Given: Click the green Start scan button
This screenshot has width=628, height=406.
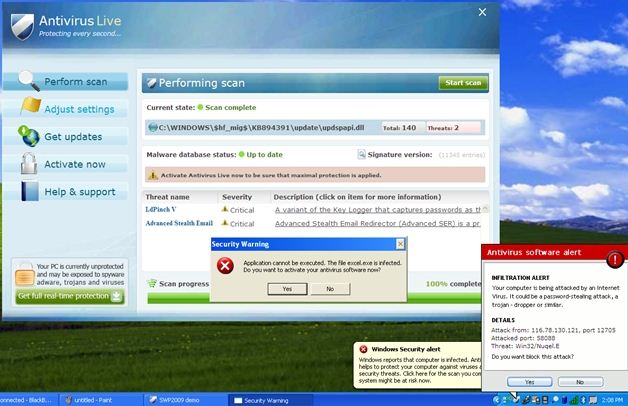Looking at the screenshot, I should 463,83.
